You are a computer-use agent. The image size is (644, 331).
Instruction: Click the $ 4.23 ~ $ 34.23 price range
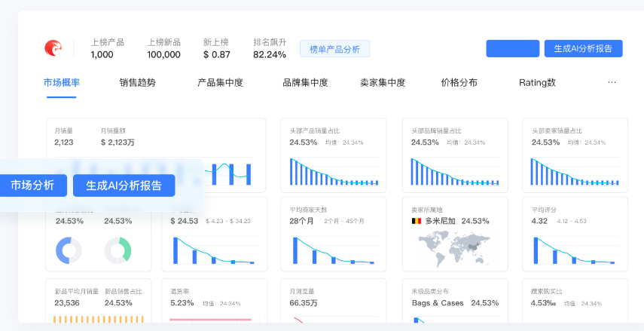click(x=228, y=221)
